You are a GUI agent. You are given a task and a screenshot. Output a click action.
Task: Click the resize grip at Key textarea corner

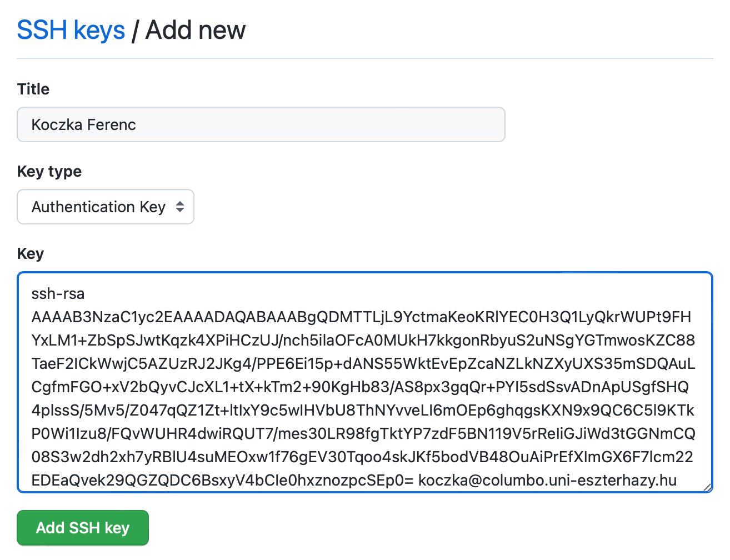click(707, 487)
